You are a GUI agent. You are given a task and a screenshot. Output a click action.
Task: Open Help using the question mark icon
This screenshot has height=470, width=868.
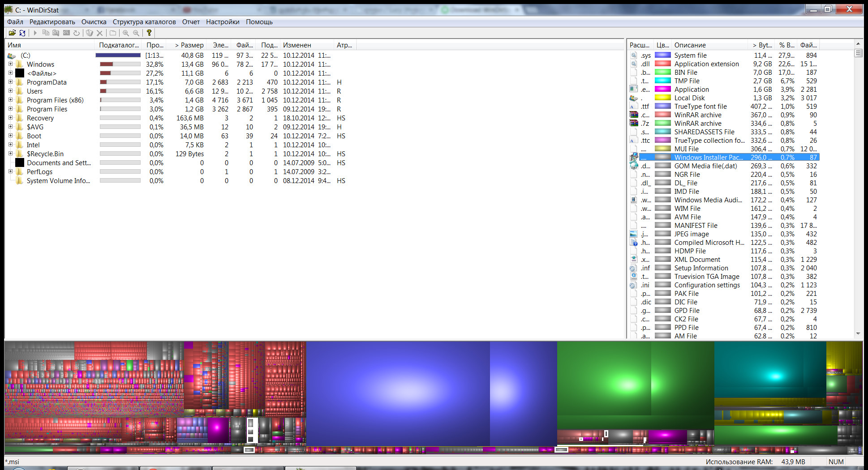(149, 32)
